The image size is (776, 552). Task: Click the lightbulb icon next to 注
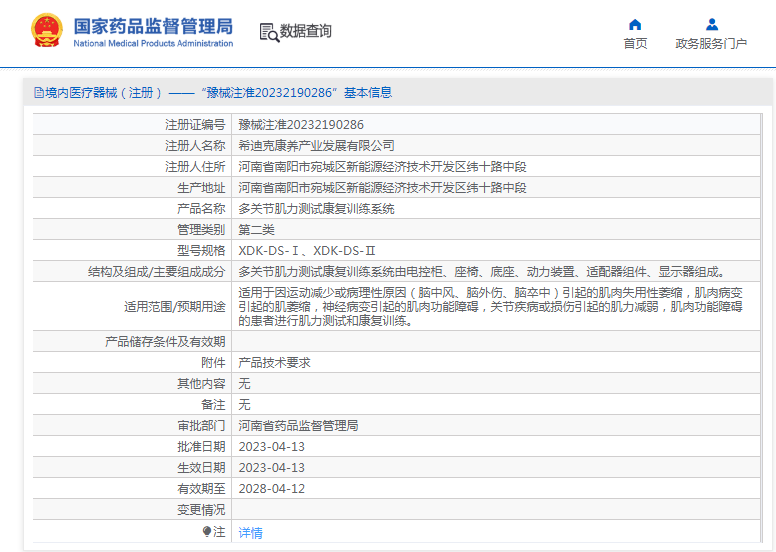[x=207, y=532]
